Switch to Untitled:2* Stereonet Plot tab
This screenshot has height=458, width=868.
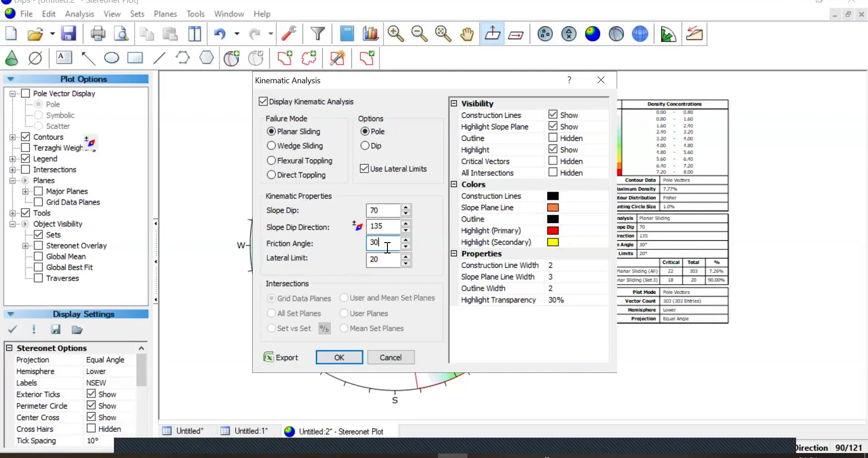pos(334,431)
